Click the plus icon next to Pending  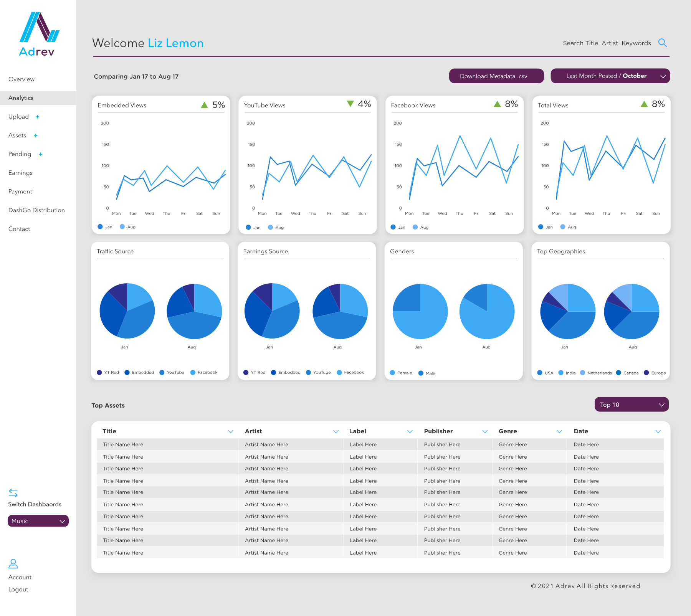coord(41,154)
